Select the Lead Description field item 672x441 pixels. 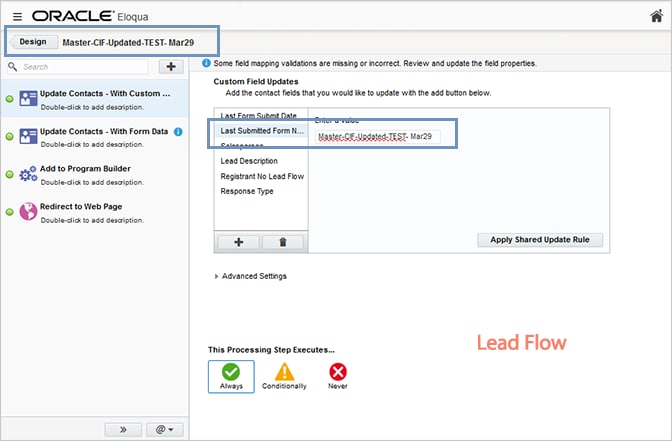[249, 161]
